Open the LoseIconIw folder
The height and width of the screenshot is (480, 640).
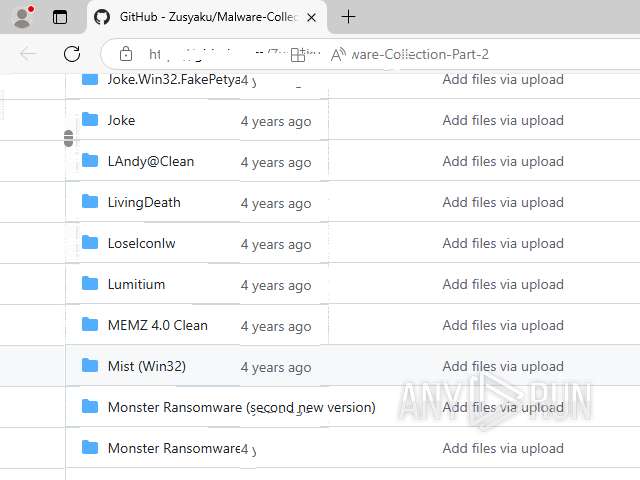142,243
